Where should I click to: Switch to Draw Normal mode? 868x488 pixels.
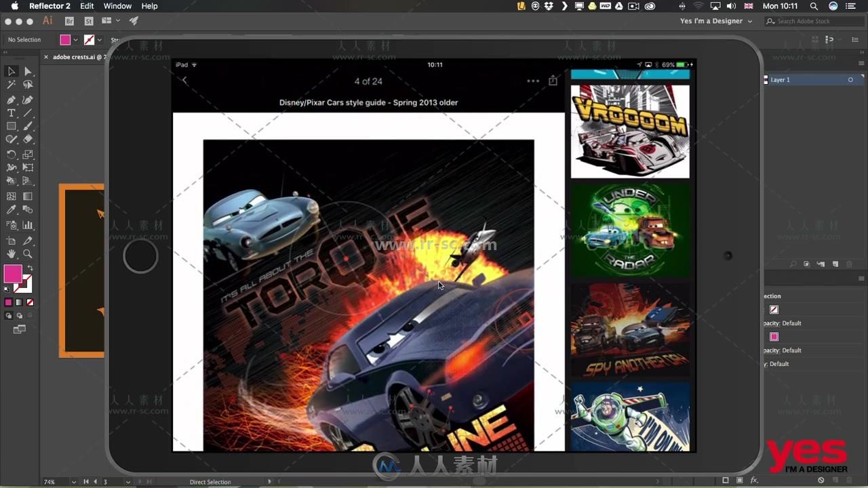9,316
